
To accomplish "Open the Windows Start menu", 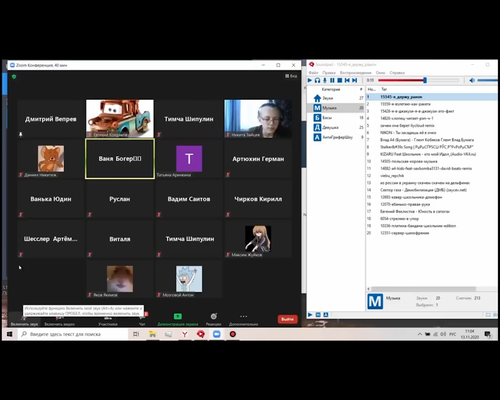I will (x=9, y=334).
